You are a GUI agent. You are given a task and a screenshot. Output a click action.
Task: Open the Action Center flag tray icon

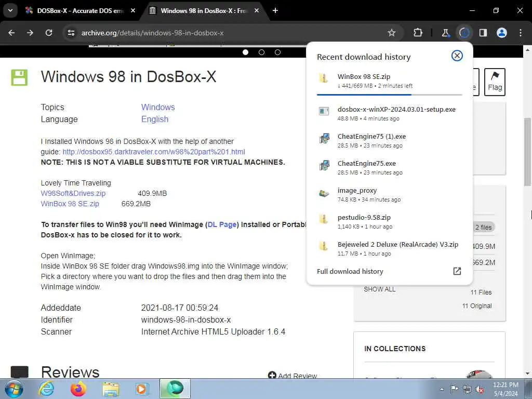[x=454, y=389]
